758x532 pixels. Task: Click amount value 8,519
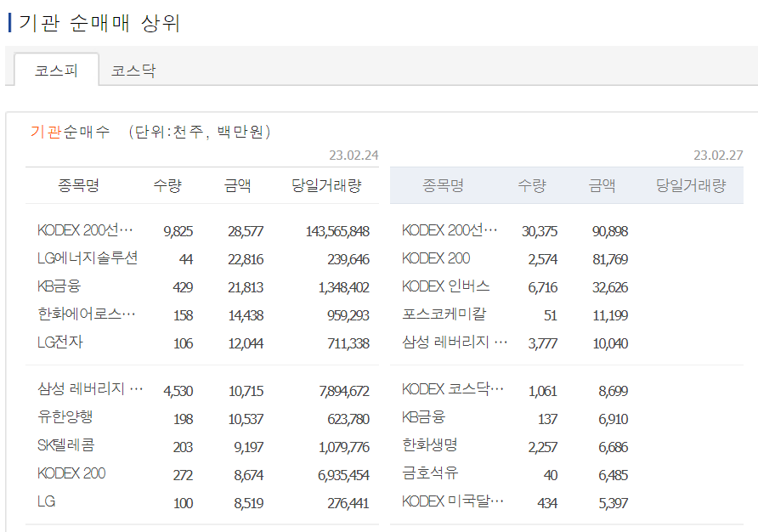248,503
